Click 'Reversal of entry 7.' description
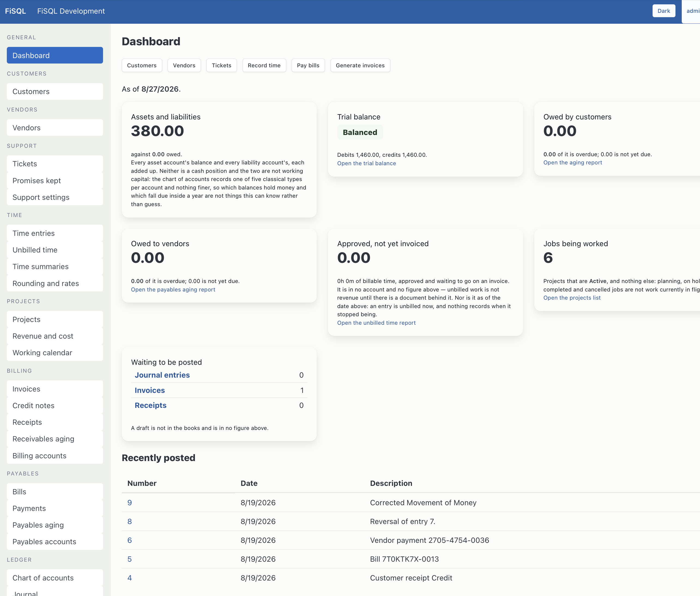This screenshot has height=596, width=700. [403, 522]
